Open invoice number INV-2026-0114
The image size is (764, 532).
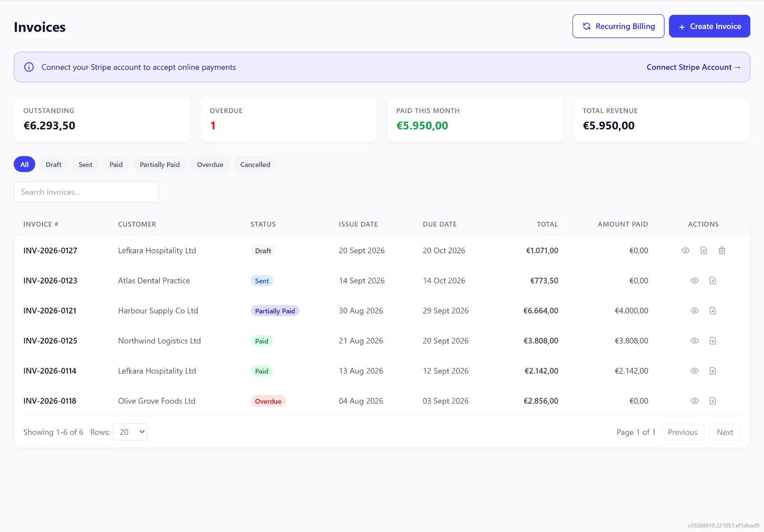click(50, 371)
